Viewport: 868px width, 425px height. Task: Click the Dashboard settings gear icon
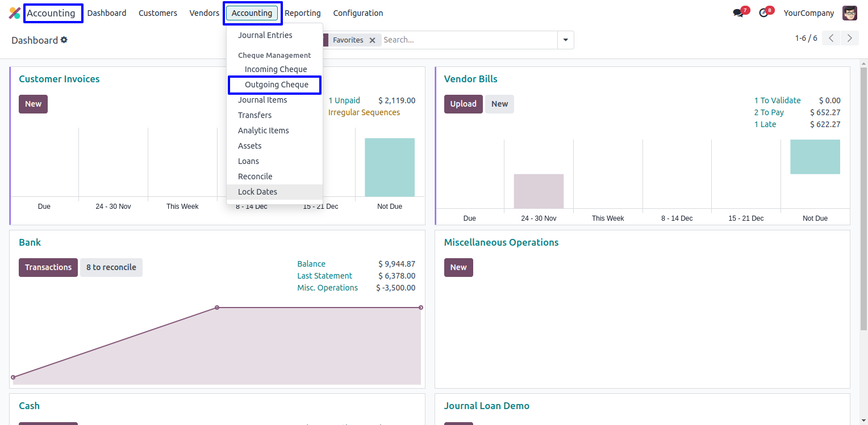64,40
